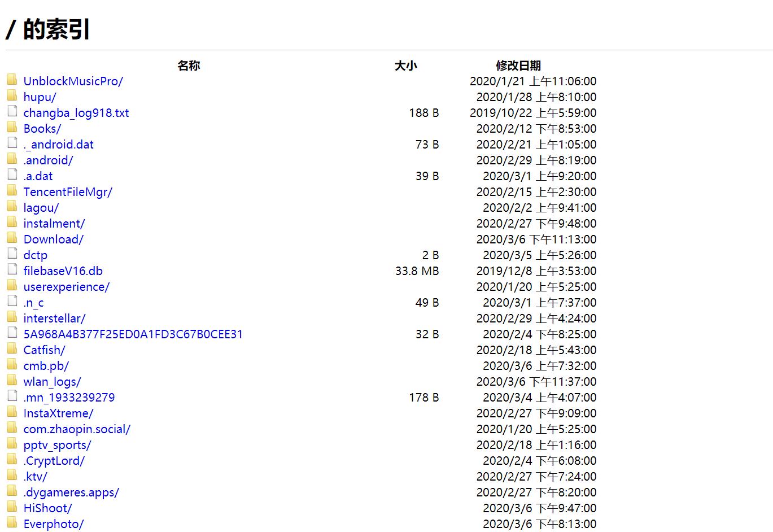
Task: Open the pptv_sports/ folder link
Action: click(x=58, y=445)
